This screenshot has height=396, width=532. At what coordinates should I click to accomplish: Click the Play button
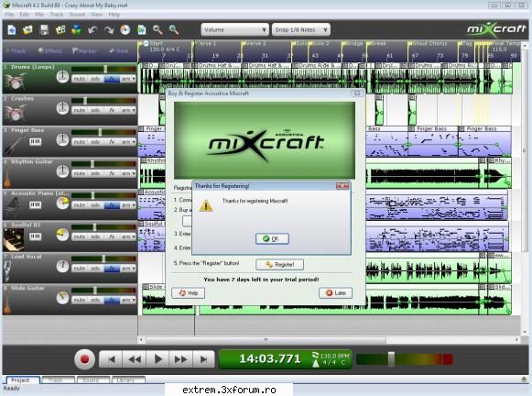[157, 359]
